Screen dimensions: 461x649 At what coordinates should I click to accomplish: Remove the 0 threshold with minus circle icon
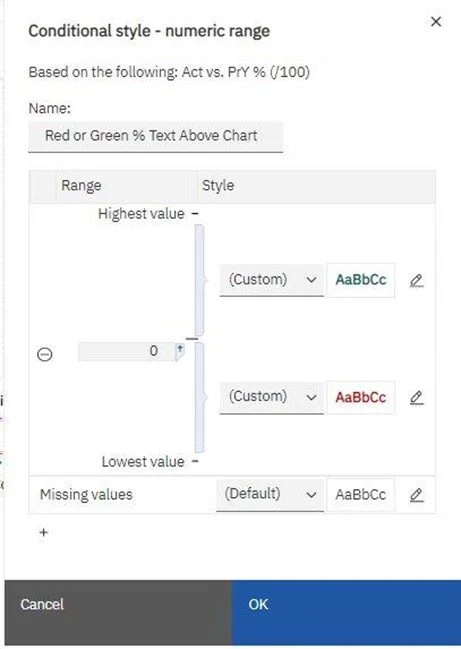coord(45,354)
